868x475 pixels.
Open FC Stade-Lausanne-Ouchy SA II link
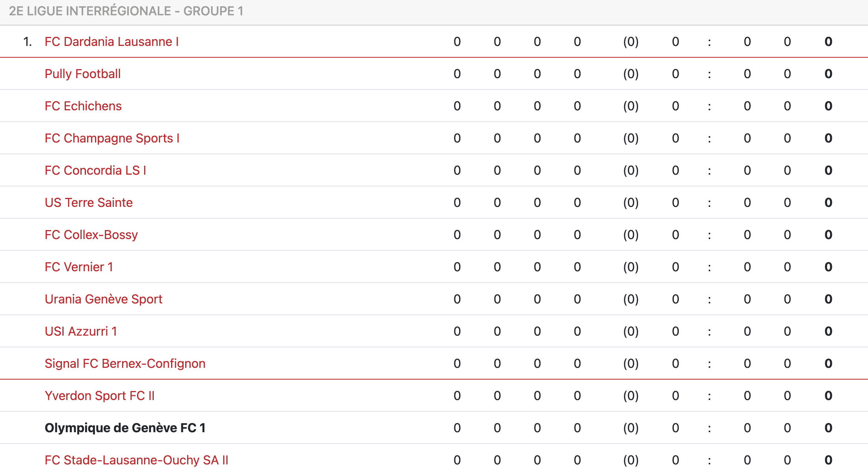[x=136, y=460]
